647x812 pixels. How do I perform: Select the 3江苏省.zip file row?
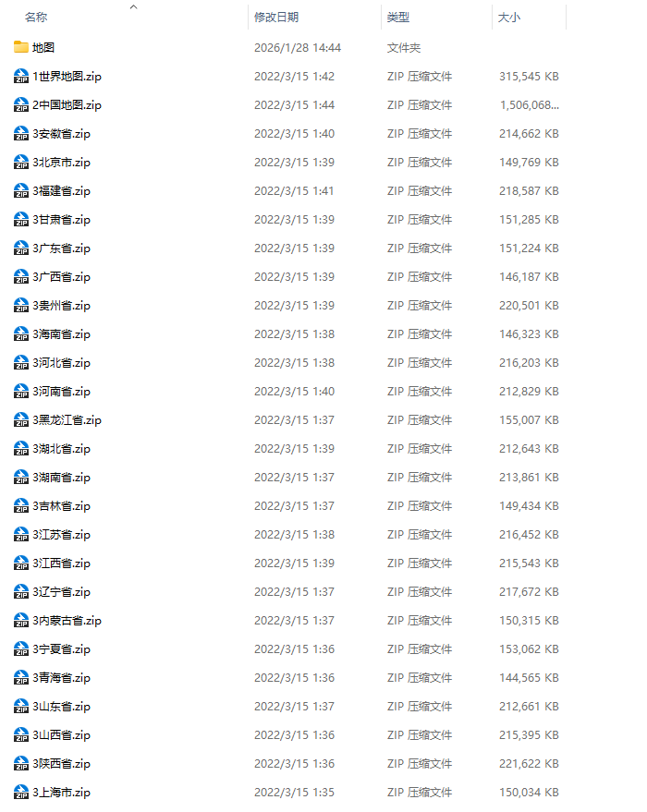(287, 535)
